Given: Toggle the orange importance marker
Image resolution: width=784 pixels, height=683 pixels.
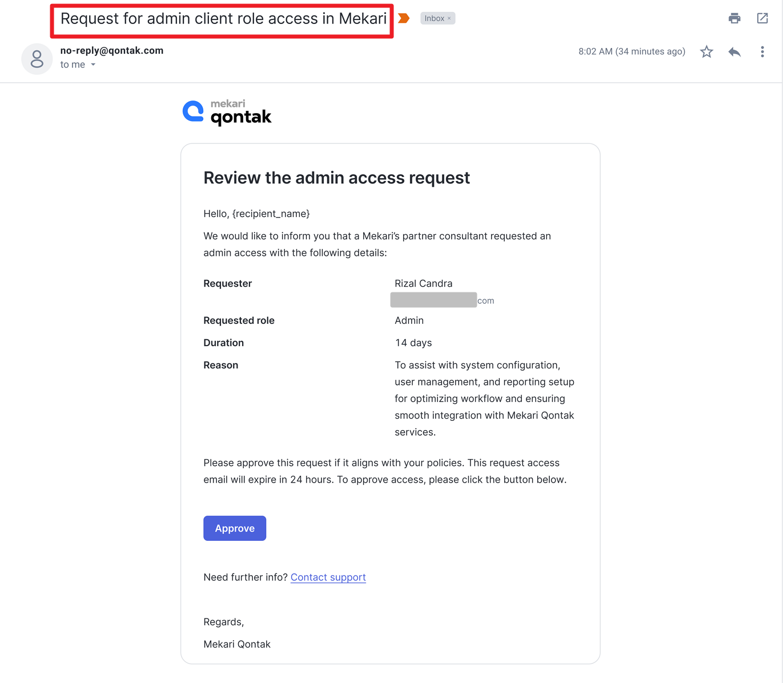Looking at the screenshot, I should [404, 18].
